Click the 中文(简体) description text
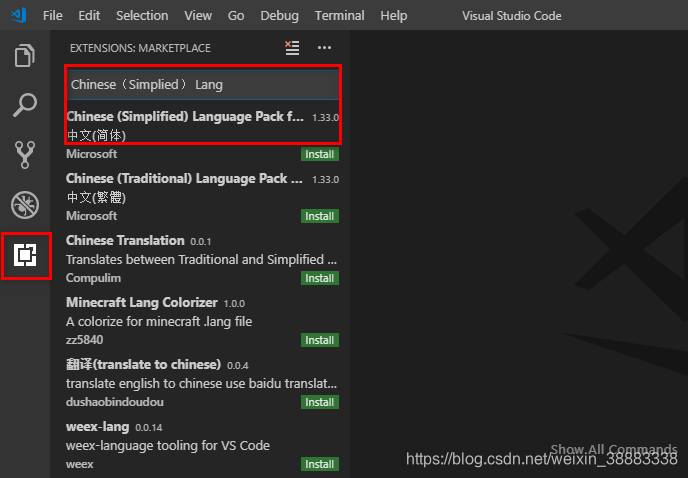Viewport: 688px width, 478px height. pos(96,135)
